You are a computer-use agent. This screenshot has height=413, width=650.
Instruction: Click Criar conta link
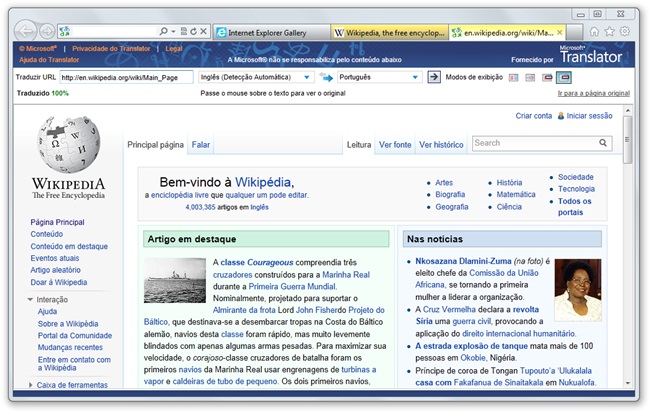point(534,116)
